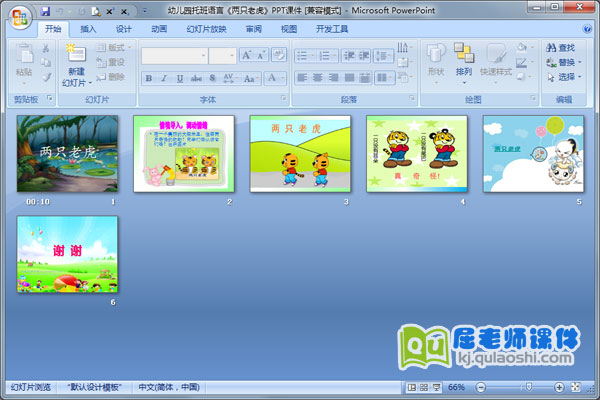Toggle Justify text alignment
The width and height of the screenshot is (600, 400).
tap(349, 78)
